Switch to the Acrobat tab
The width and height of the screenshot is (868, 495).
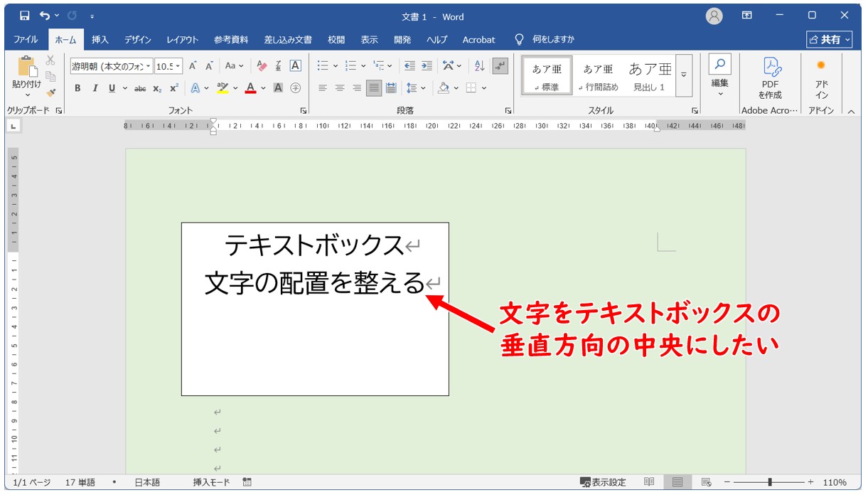tap(478, 40)
